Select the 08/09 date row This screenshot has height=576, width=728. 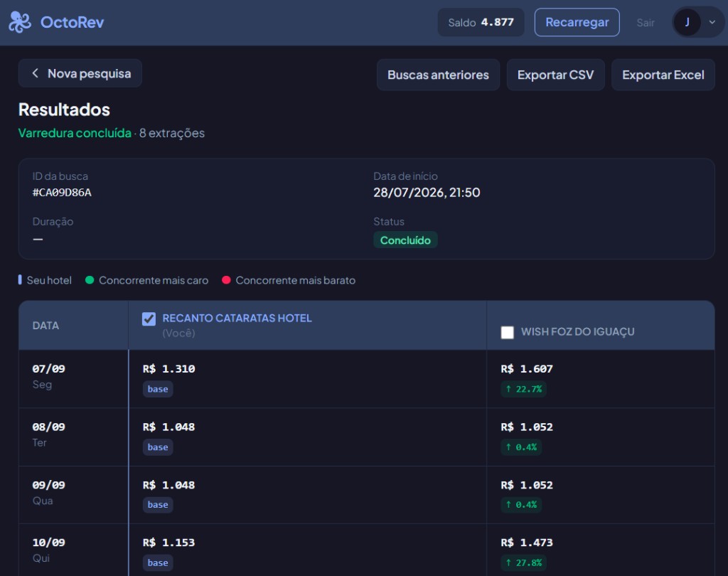pyautogui.click(x=366, y=437)
